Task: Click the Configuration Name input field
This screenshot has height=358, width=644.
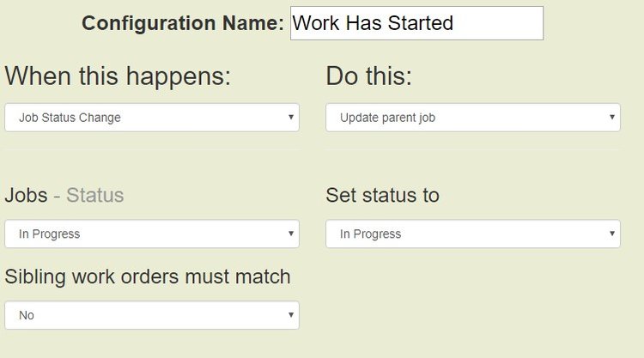Action: tap(416, 23)
